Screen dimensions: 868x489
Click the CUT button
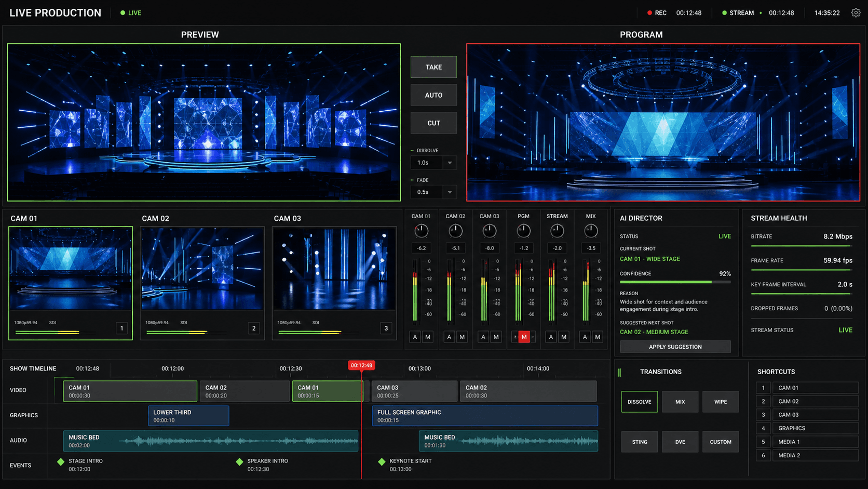point(433,123)
